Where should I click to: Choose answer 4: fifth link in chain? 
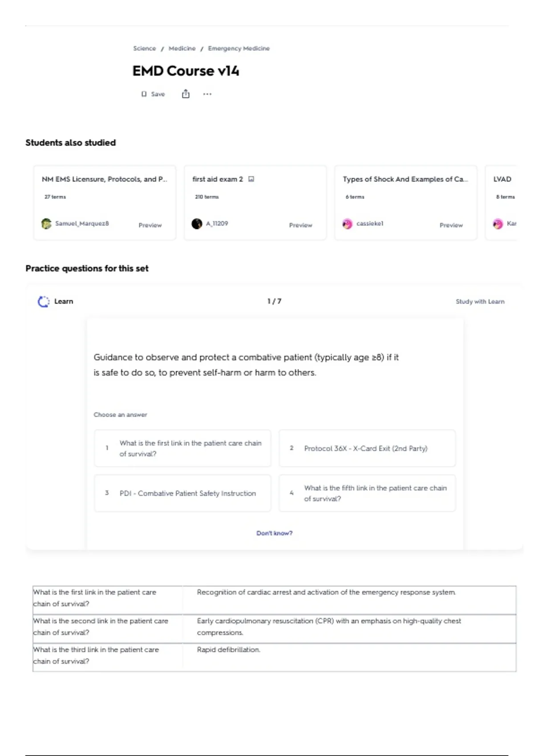(x=367, y=493)
